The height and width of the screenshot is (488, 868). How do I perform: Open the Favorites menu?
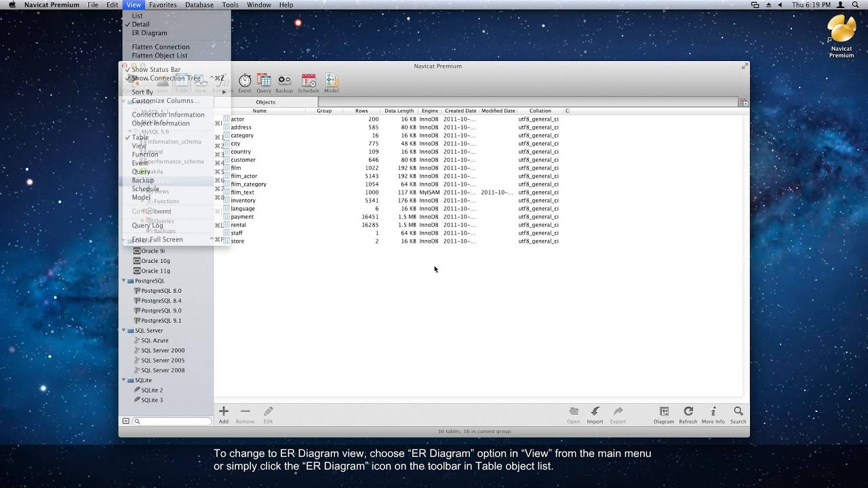point(163,5)
